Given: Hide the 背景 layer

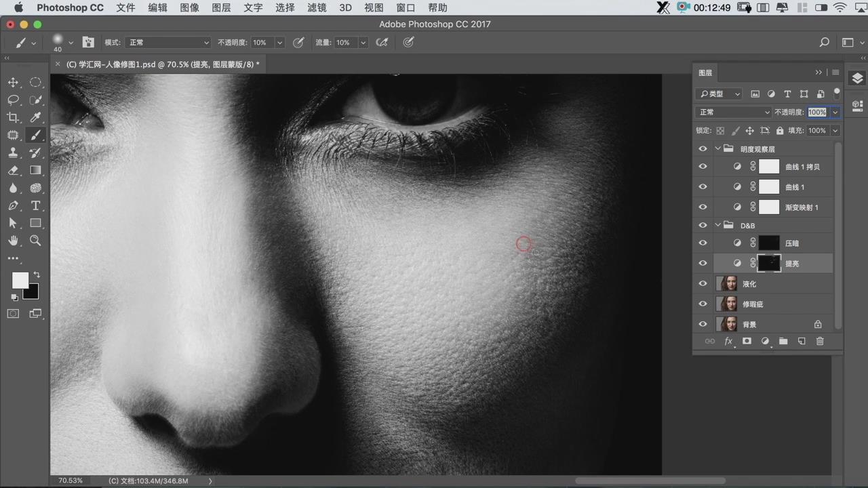Looking at the screenshot, I should 703,325.
